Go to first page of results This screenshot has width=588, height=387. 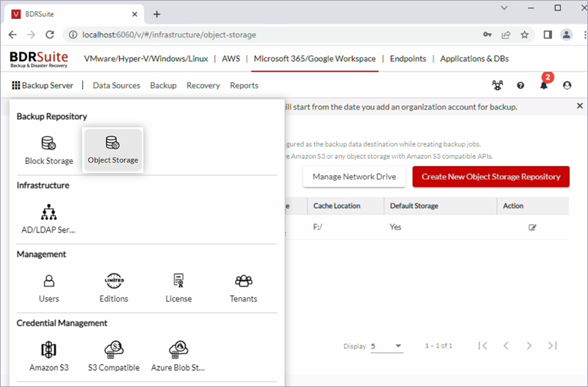click(483, 346)
